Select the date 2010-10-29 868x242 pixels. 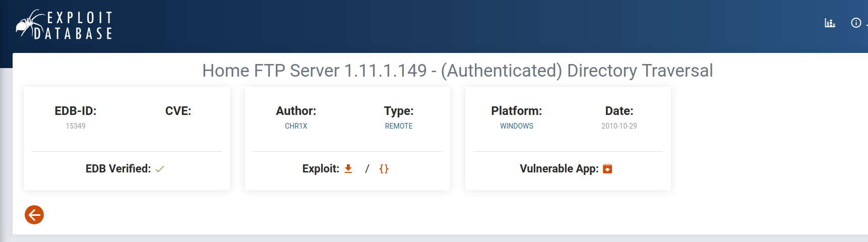coord(619,126)
